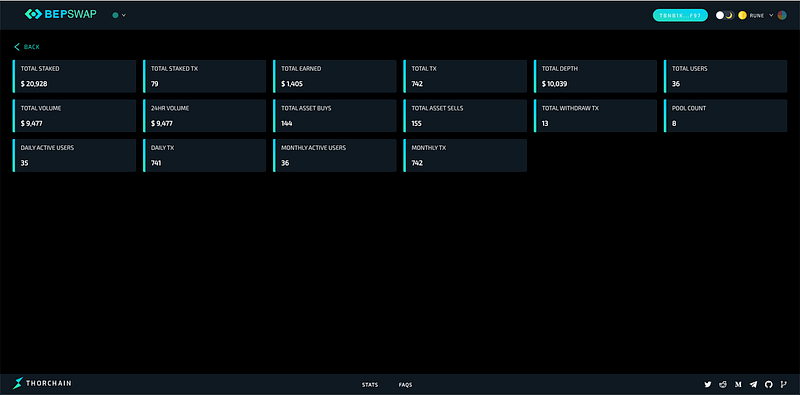
Task: Click the green network status dot
Action: 115,15
